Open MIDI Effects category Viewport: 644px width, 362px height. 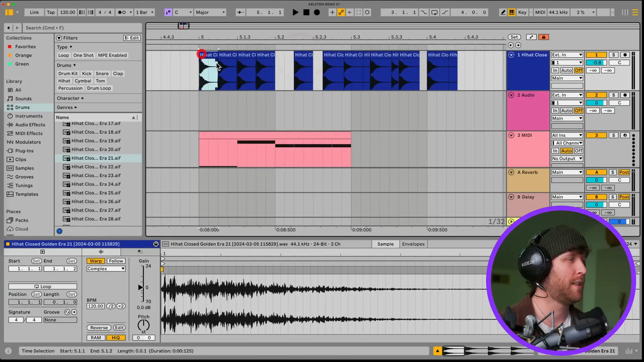(29, 133)
